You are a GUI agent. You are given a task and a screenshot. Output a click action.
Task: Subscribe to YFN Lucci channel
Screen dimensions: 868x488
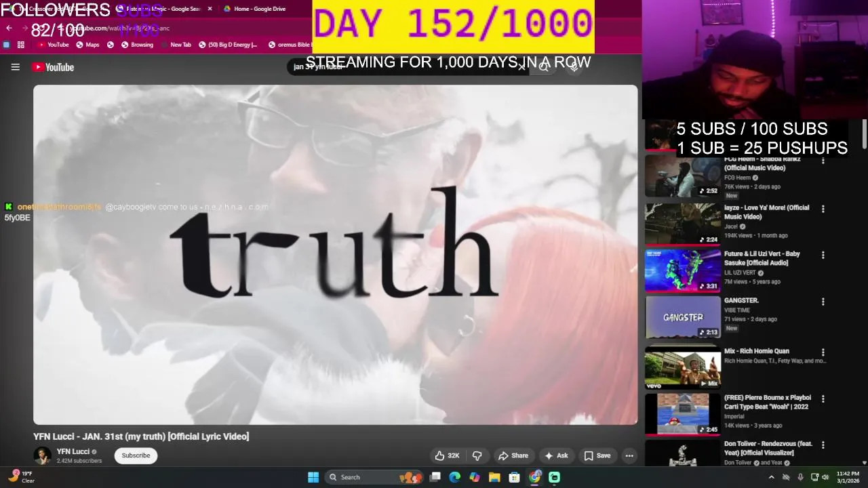pos(136,455)
